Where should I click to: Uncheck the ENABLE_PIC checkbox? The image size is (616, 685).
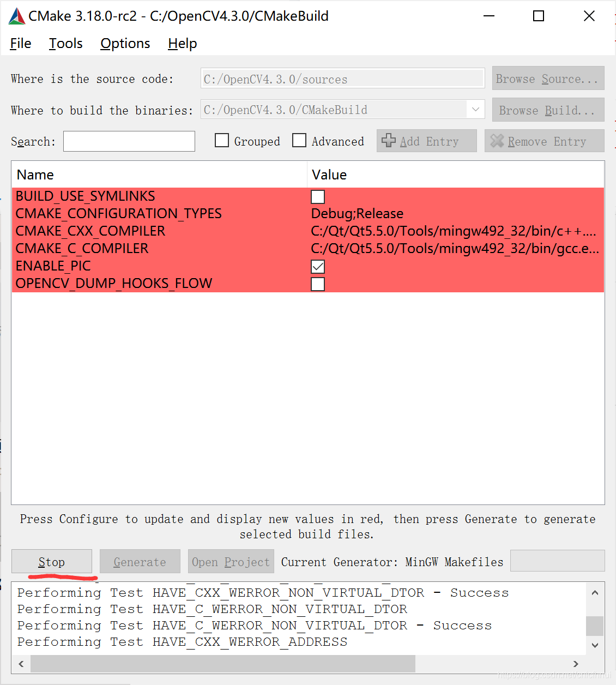tap(318, 267)
